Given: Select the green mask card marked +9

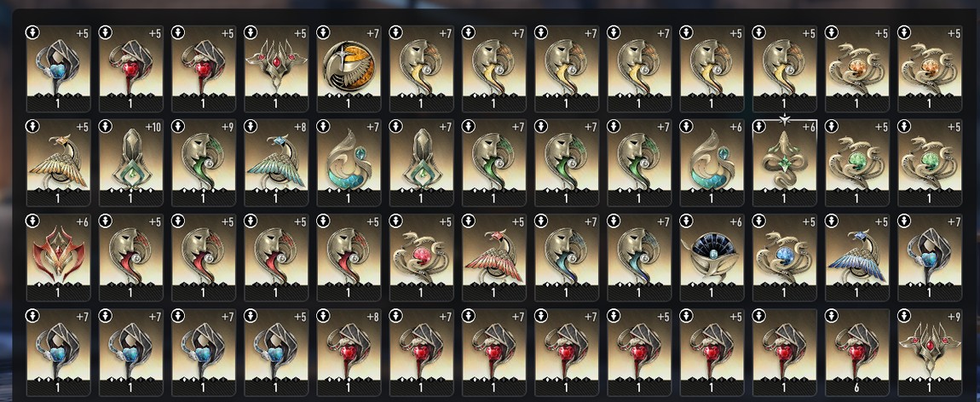Looking at the screenshot, I should click(x=203, y=163).
